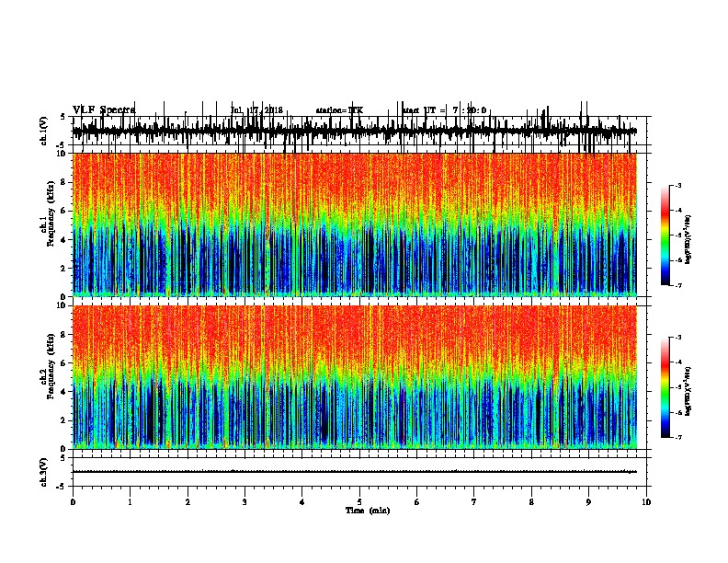Click the "6" kHz tick on ch.2 frequency axis

(64, 363)
